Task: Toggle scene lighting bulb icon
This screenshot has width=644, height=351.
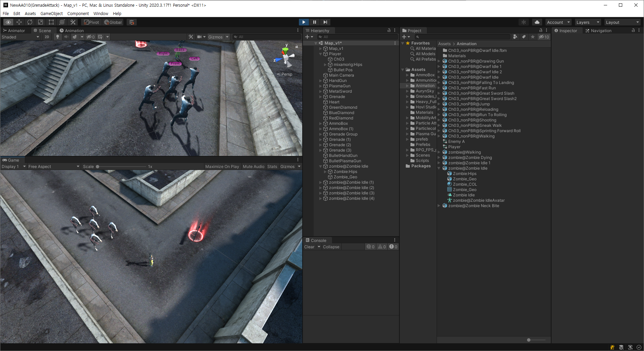Action: pos(58,37)
